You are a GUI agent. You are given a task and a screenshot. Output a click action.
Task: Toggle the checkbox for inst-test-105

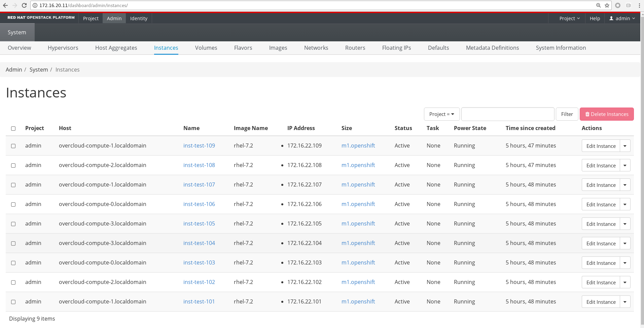point(13,224)
